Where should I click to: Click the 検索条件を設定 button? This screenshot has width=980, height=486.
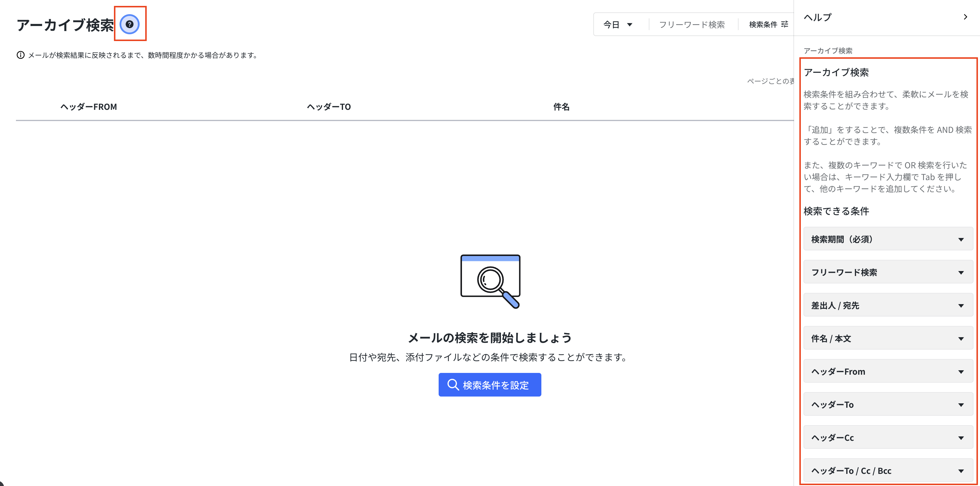[490, 385]
